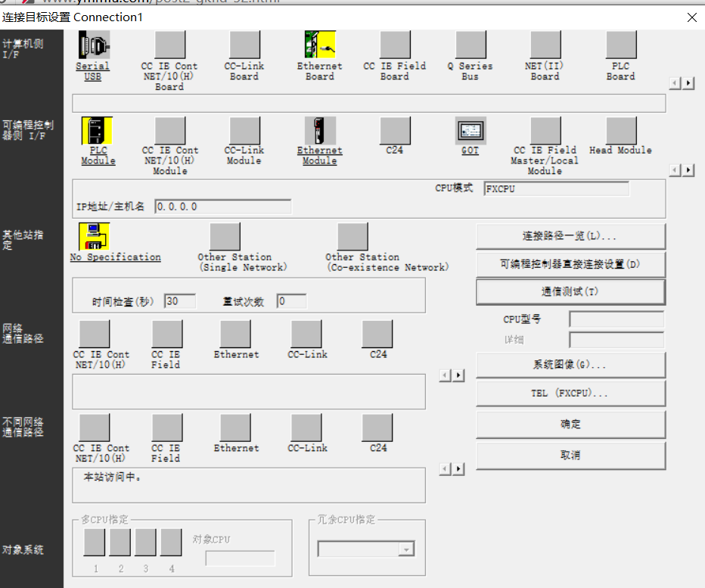Pick Other Station (Co-existence Network) icon

(352, 237)
